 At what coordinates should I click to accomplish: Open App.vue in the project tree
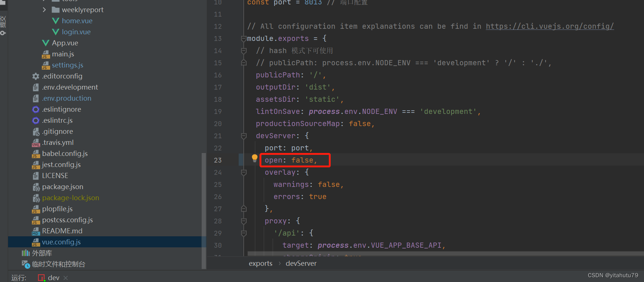65,43
